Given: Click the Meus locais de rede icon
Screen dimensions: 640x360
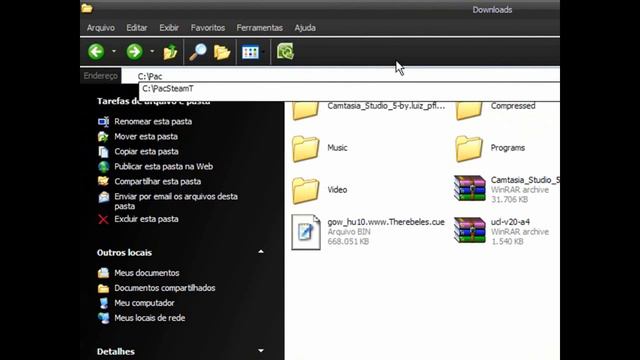Looking at the screenshot, I should 103,318.
